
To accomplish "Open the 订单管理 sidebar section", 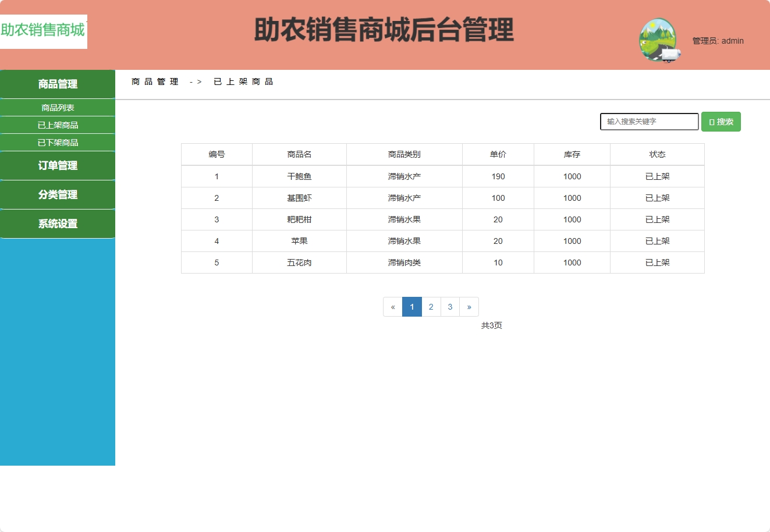I will pyautogui.click(x=58, y=165).
